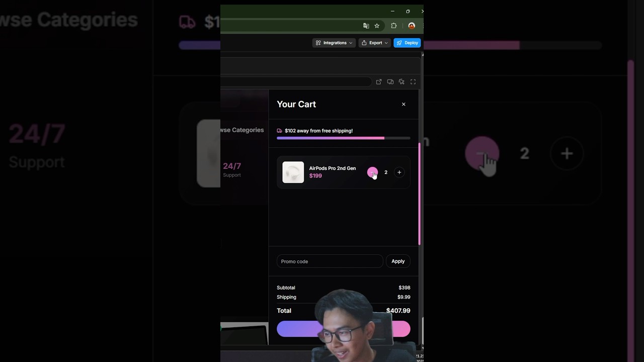Image resolution: width=644 pixels, height=362 pixels.
Task: Click the preview URL address bar
Action: (297, 82)
